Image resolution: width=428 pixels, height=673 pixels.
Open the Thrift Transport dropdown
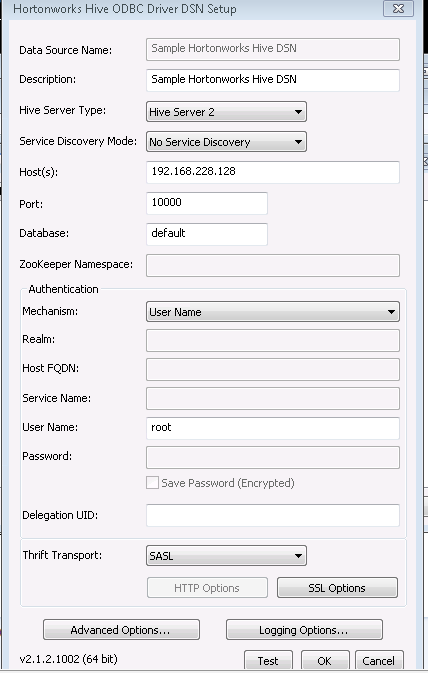point(226,556)
